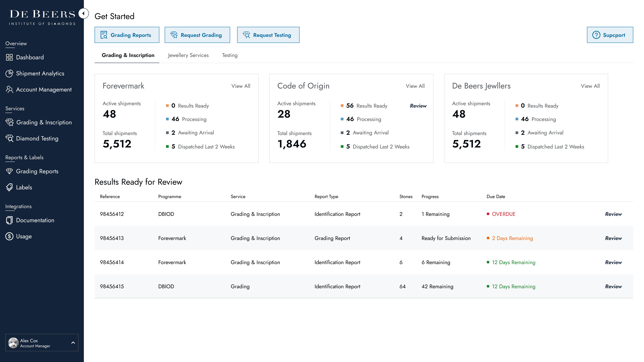Open the Grading & Inscription diamond icon
The height and width of the screenshot is (362, 644).
click(10, 122)
